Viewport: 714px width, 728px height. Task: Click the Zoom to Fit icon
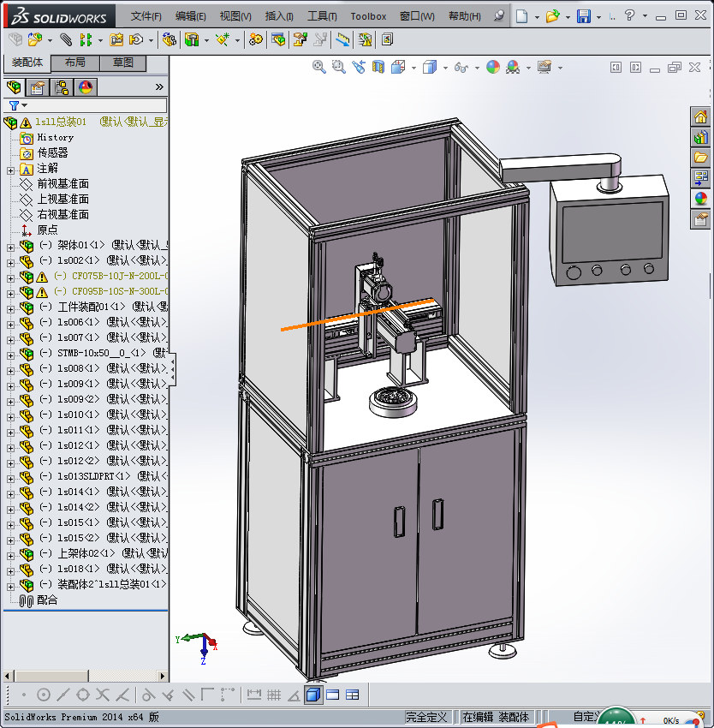tap(319, 68)
